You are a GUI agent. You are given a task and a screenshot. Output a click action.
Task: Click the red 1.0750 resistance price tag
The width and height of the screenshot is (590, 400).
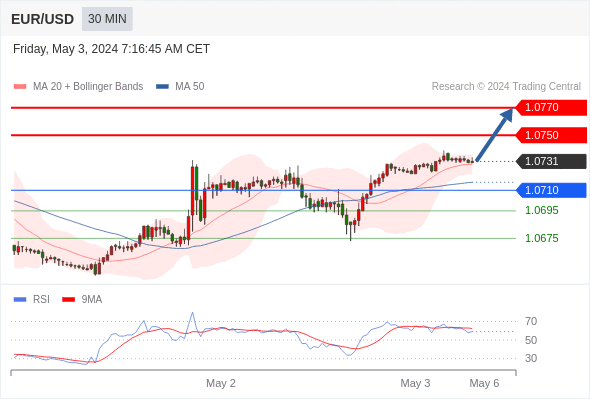pos(551,135)
